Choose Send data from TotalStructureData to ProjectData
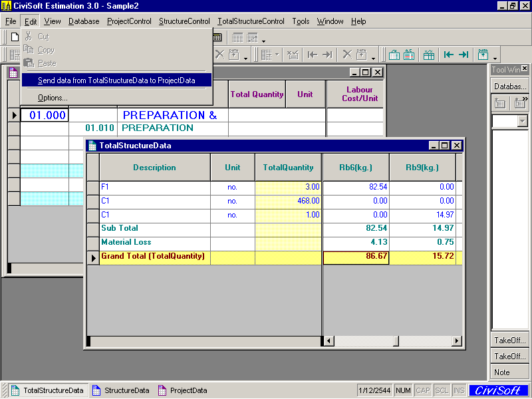Screen dimensions: 532x399 pos(117,80)
